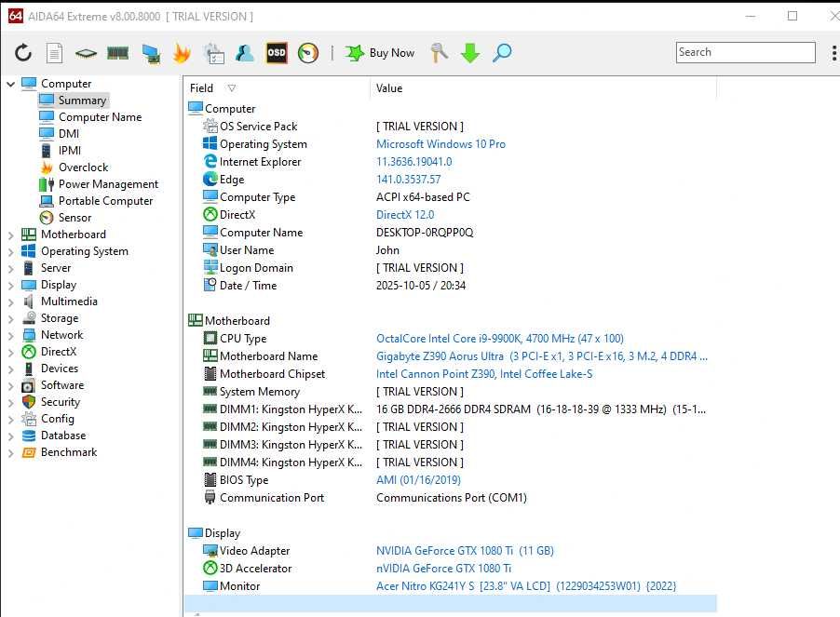This screenshot has width=840, height=617.
Task: Select the Config tree category
Action: (47, 419)
